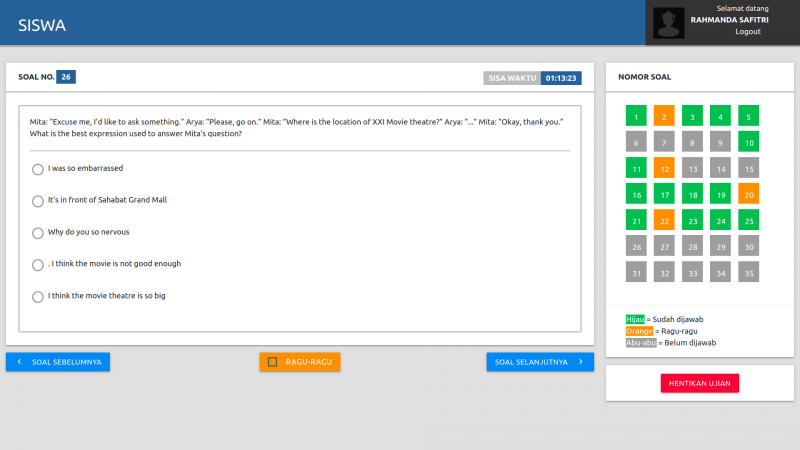
Task: Select question number 26 in grid
Action: [636, 246]
